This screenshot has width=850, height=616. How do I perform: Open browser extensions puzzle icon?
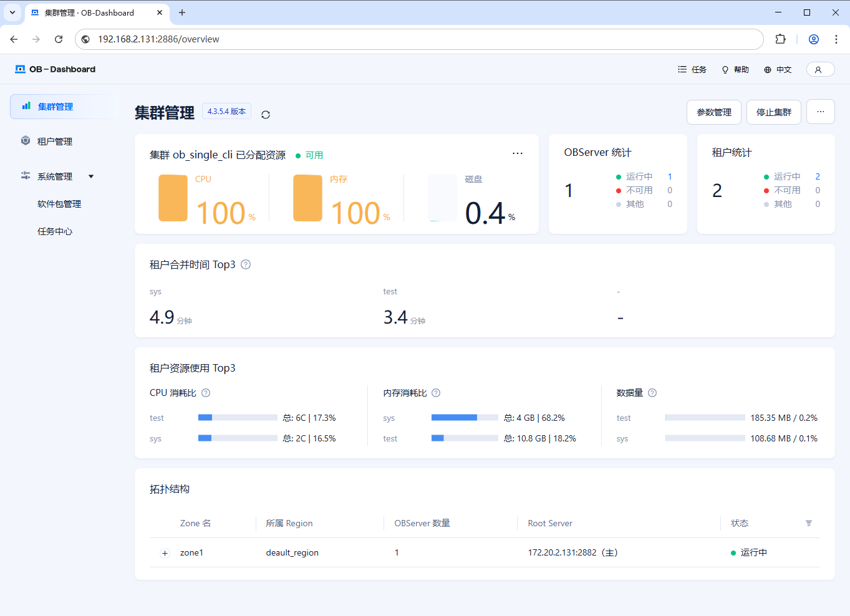click(780, 39)
